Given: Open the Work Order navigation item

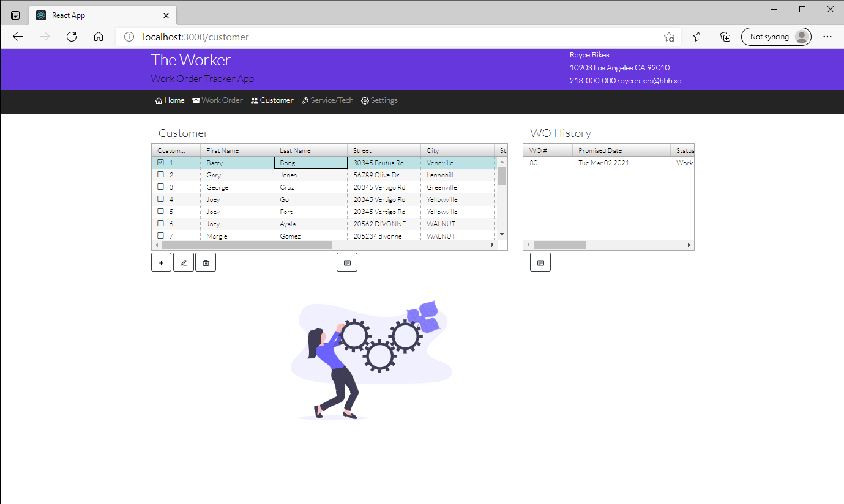Looking at the screenshot, I should click(x=217, y=100).
